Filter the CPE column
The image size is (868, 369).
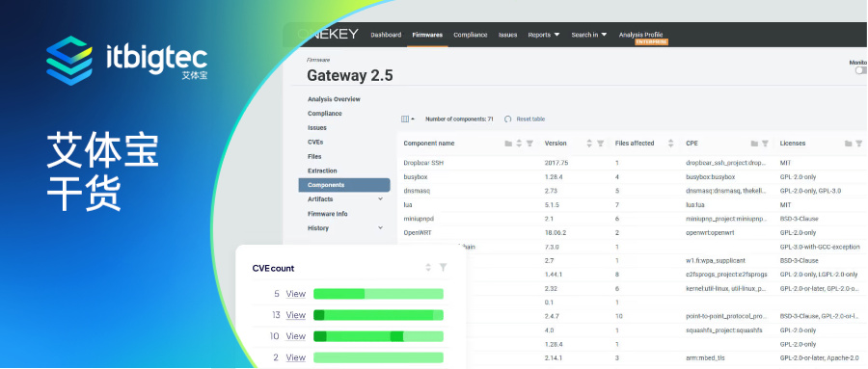765,144
